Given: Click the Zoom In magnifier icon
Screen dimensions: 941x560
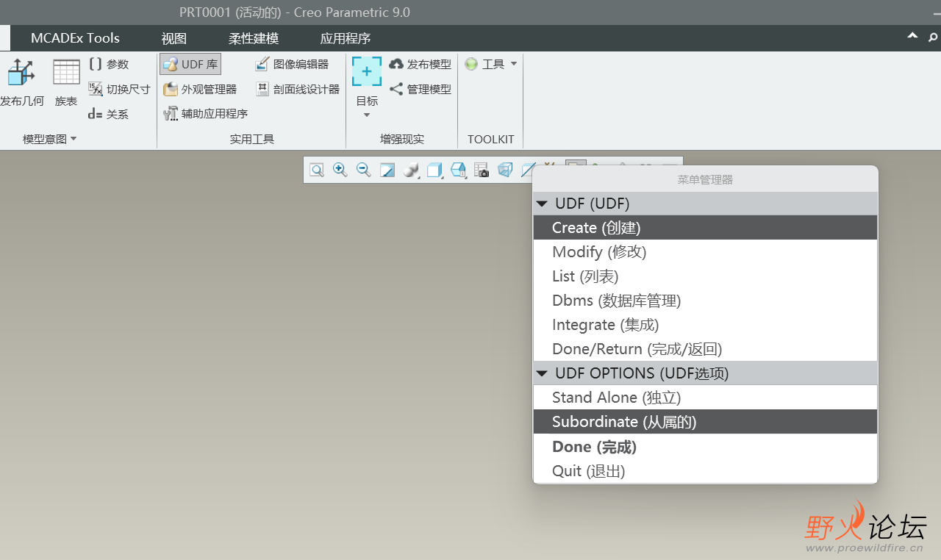Looking at the screenshot, I should pos(340,170).
